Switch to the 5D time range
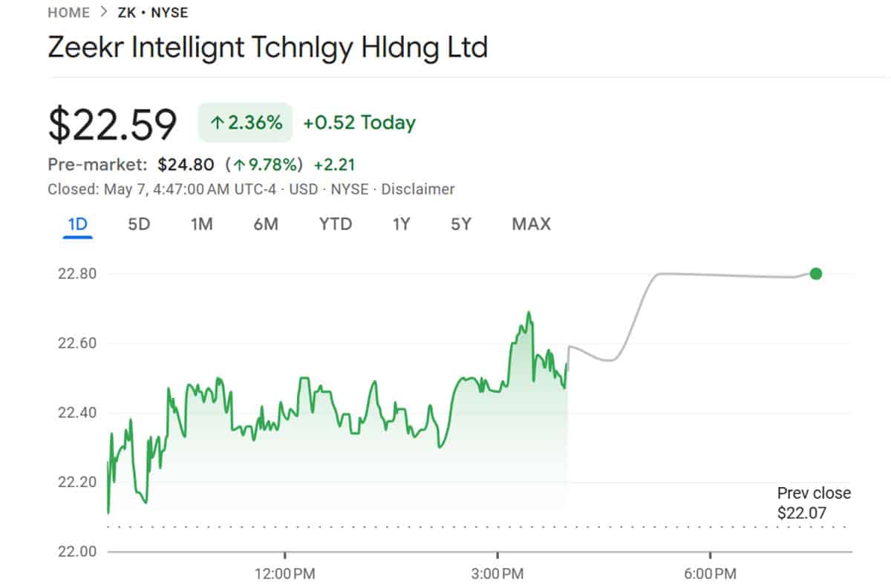The image size is (891, 588). tap(139, 223)
